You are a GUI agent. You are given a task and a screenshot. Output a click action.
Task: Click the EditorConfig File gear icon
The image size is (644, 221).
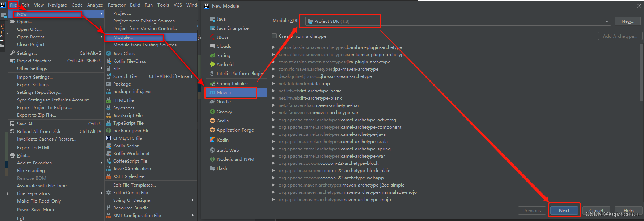click(x=109, y=193)
